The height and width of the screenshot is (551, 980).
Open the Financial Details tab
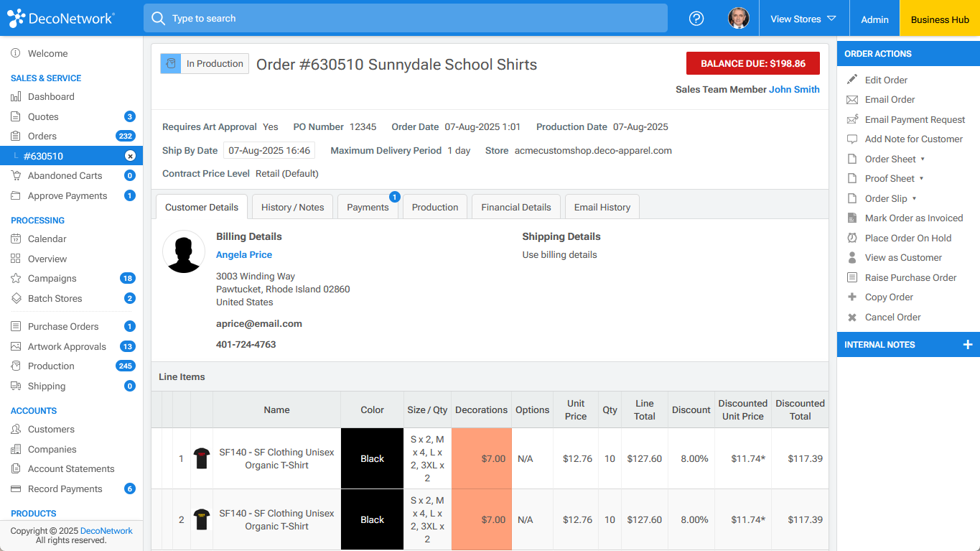click(x=515, y=207)
